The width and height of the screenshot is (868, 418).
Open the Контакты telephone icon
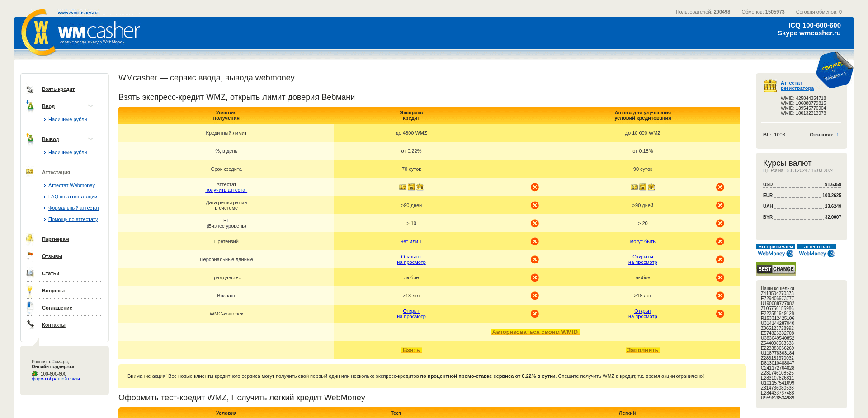[x=30, y=324]
